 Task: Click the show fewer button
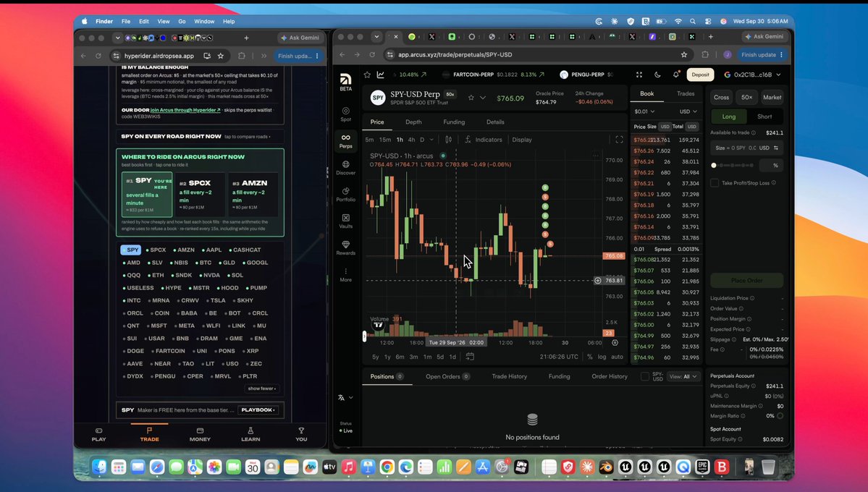tap(262, 389)
